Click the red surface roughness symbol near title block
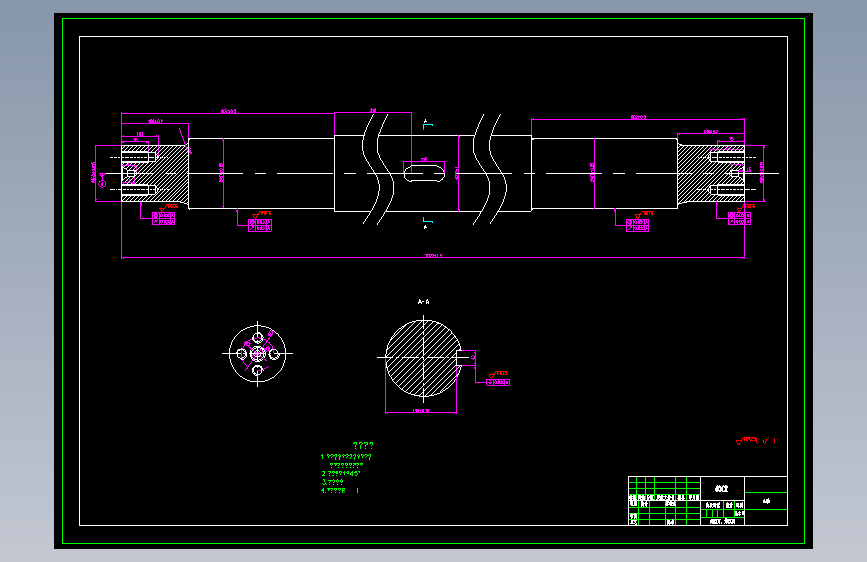This screenshot has height=562, width=867. (755, 441)
